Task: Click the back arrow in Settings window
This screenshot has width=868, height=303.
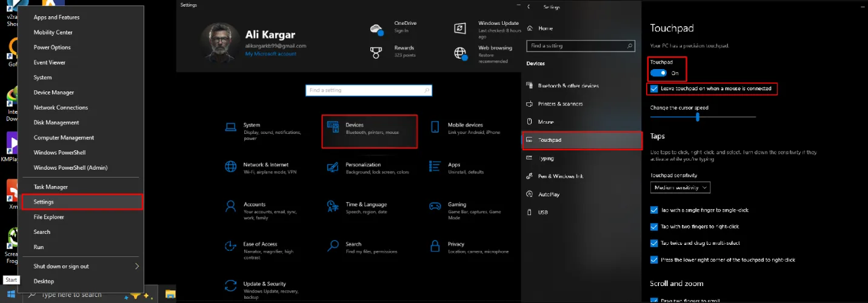Action: pyautogui.click(x=529, y=7)
